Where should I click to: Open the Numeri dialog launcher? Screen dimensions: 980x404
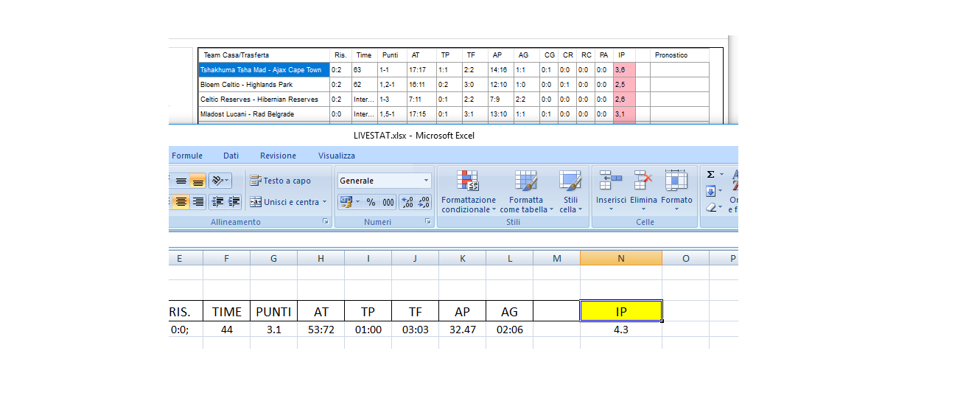427,222
